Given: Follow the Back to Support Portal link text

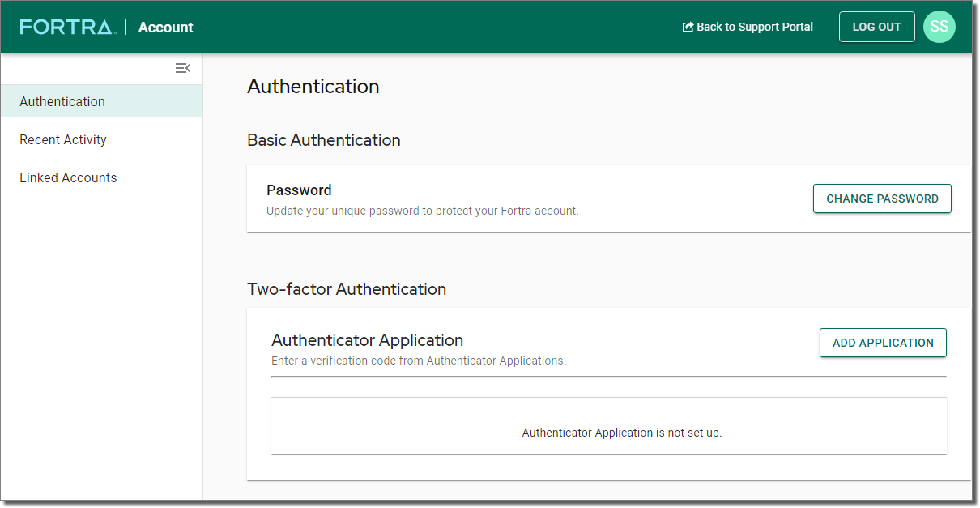Looking at the screenshot, I should (754, 27).
